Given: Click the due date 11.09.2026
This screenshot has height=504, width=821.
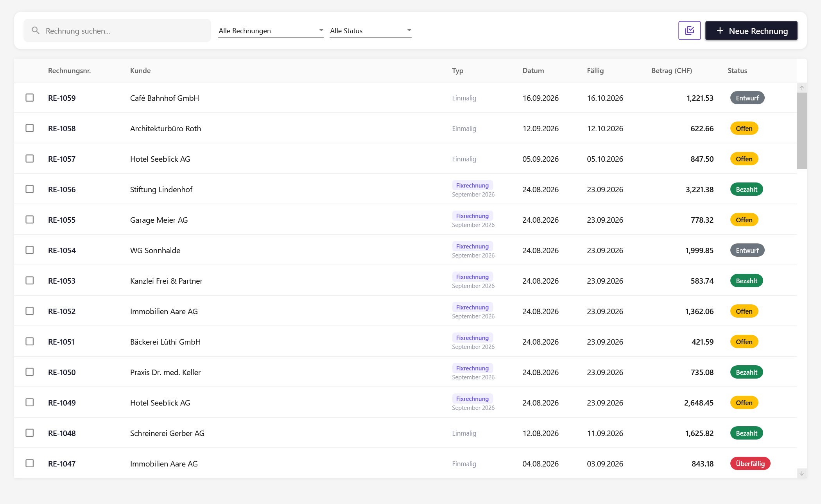Looking at the screenshot, I should tap(605, 433).
